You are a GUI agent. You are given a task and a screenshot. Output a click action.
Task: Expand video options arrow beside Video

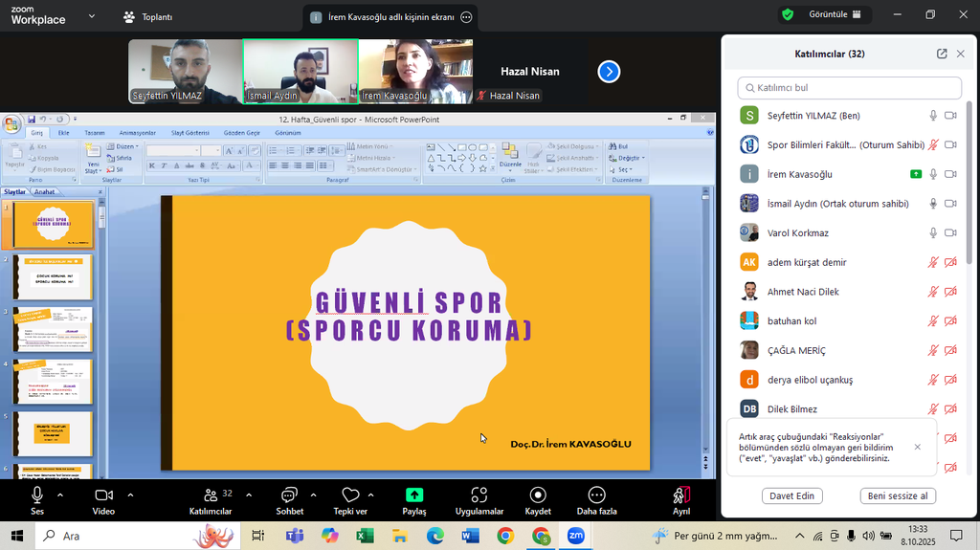[x=130, y=495]
